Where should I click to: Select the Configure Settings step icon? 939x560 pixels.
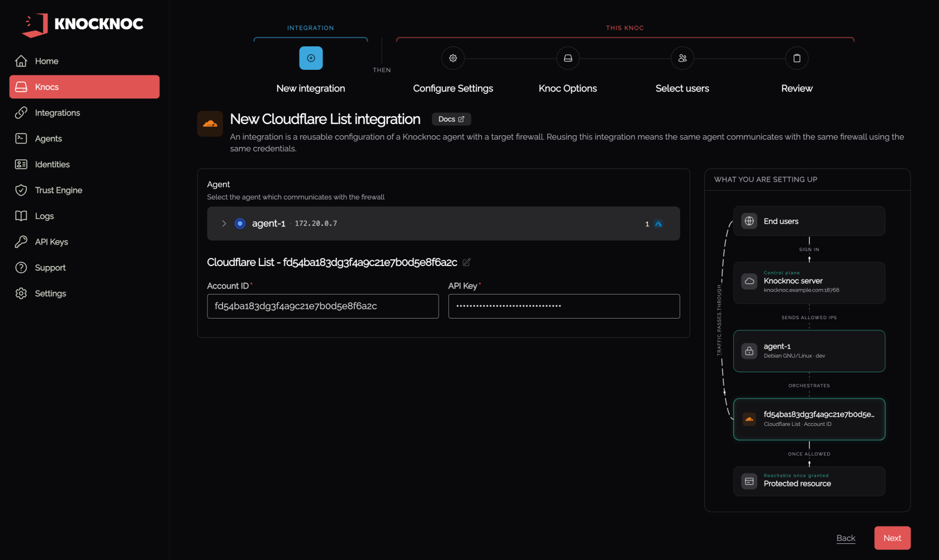tap(453, 58)
